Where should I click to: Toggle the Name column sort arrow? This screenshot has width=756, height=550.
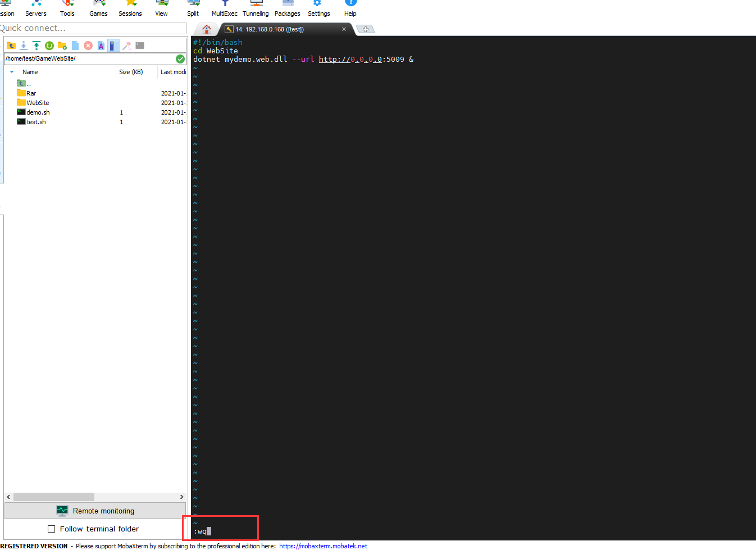click(12, 72)
